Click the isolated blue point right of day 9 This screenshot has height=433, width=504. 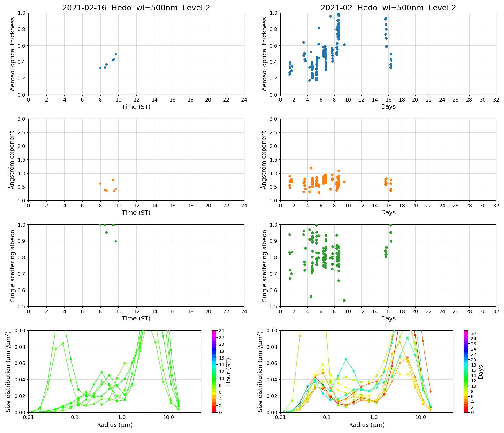click(344, 45)
